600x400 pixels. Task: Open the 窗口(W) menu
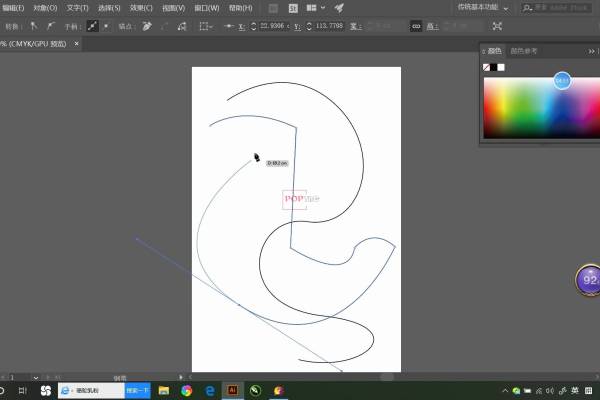tap(207, 8)
